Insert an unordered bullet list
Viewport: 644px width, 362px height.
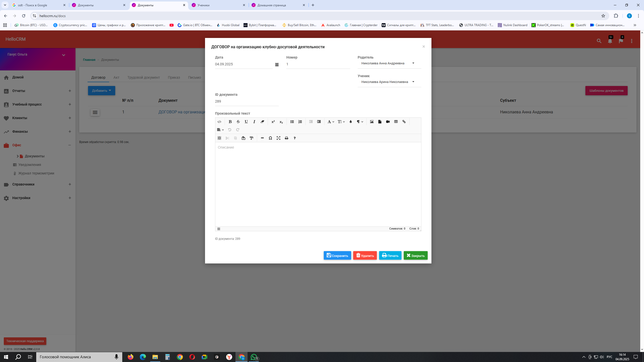[x=292, y=122]
